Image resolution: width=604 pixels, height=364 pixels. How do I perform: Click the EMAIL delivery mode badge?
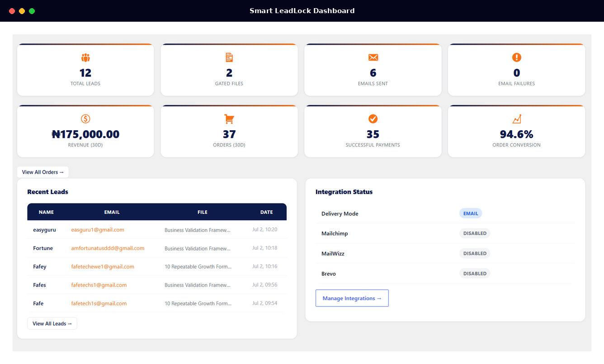[x=471, y=213]
